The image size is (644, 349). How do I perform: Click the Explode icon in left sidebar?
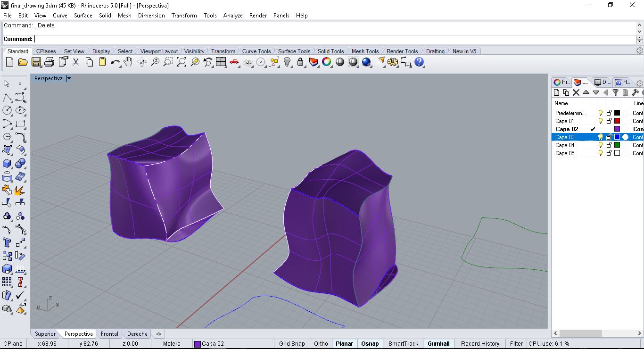tap(20, 190)
